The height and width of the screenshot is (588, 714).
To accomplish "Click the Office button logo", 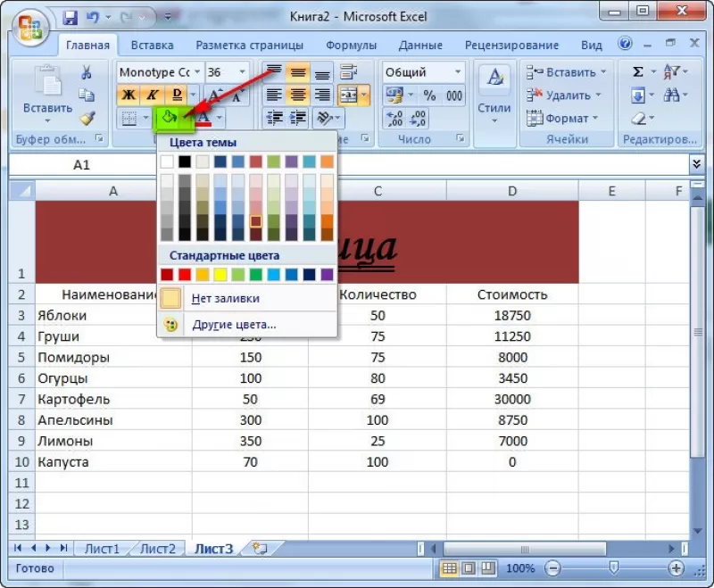I will pos(30,28).
